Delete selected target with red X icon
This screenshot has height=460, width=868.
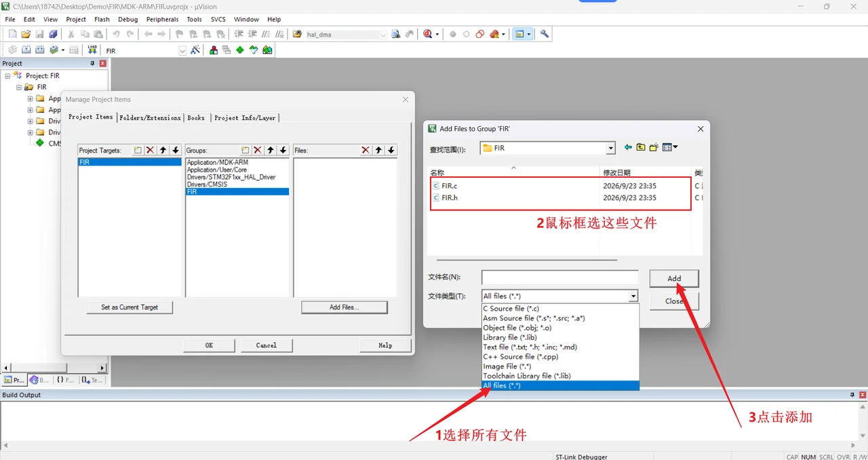(151, 150)
